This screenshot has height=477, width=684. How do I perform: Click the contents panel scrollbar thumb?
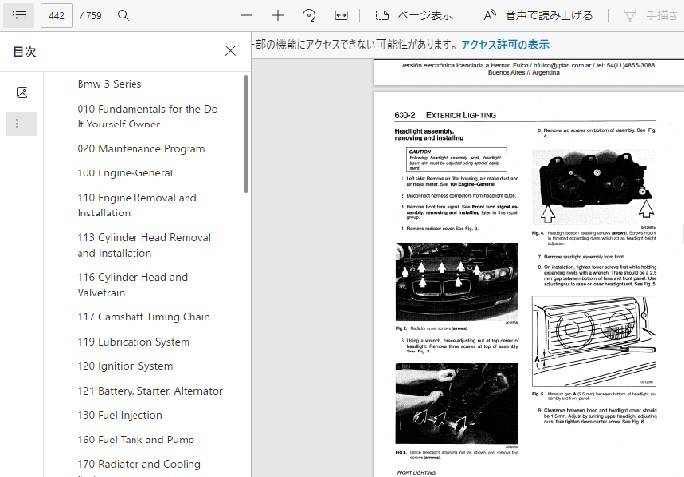click(246, 134)
